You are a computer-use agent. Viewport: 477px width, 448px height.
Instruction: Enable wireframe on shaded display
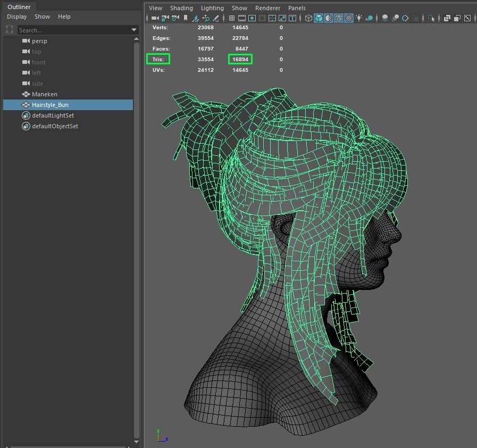338,18
